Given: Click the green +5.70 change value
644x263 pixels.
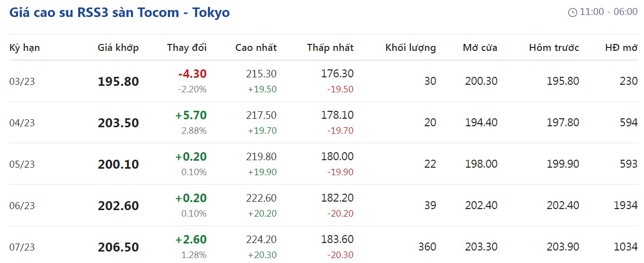Looking at the screenshot, I should pos(191,116).
